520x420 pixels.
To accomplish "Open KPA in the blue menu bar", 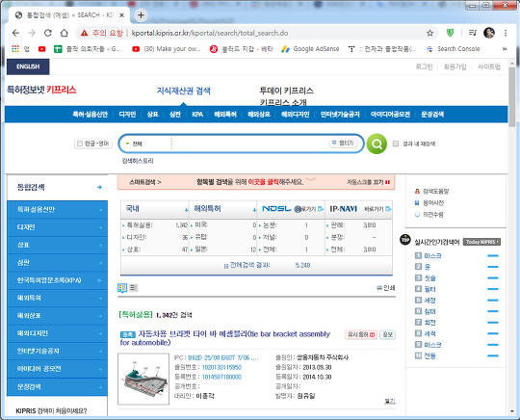I will [197, 115].
